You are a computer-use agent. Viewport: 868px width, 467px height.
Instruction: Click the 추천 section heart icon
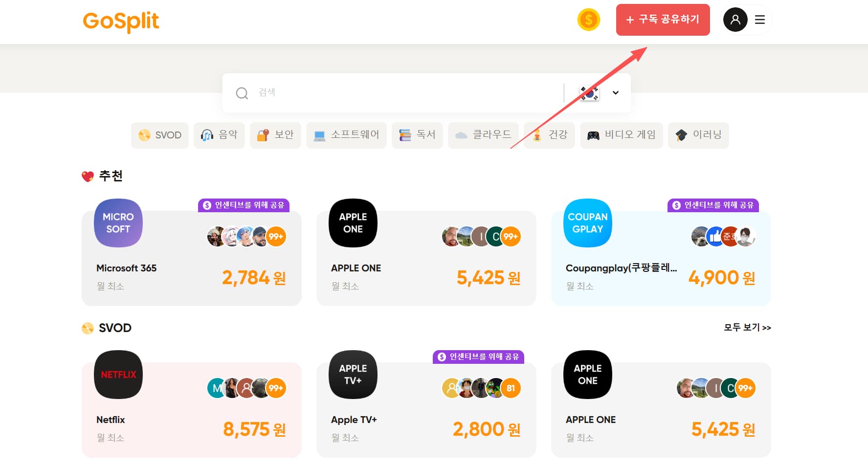(x=88, y=177)
